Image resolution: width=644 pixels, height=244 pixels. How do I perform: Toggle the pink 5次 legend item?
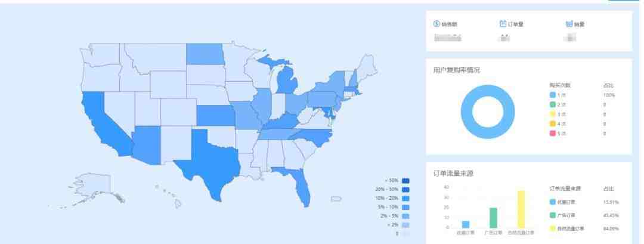[x=558, y=134]
